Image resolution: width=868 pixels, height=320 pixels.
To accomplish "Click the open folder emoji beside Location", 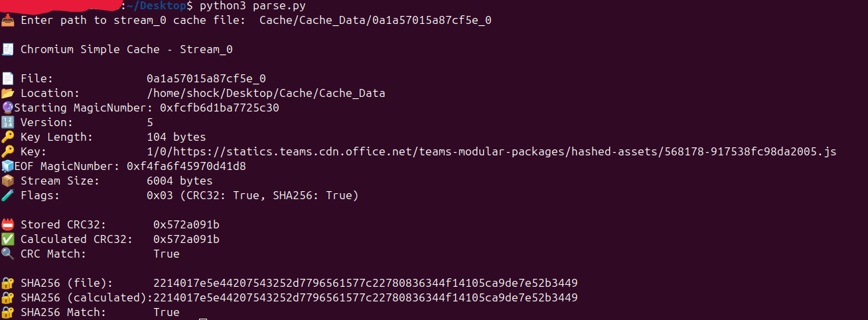I will [x=7, y=93].
